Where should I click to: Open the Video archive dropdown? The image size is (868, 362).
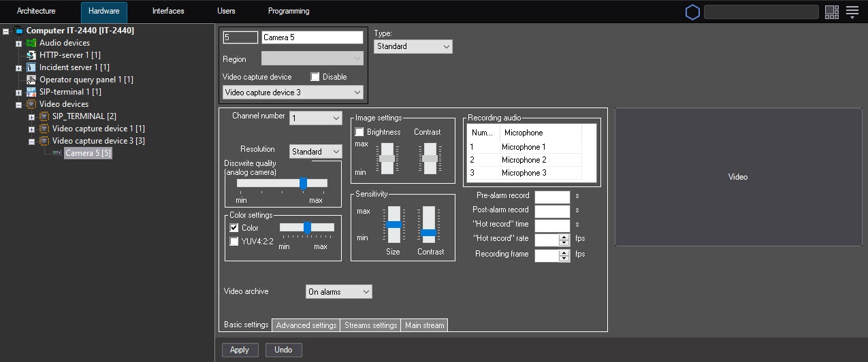(x=338, y=292)
